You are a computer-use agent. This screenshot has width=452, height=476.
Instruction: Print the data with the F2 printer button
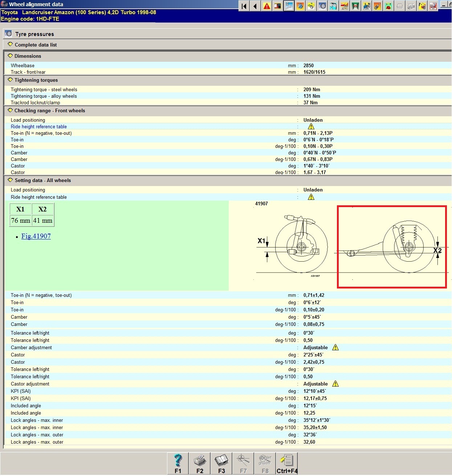pyautogui.click(x=200, y=463)
